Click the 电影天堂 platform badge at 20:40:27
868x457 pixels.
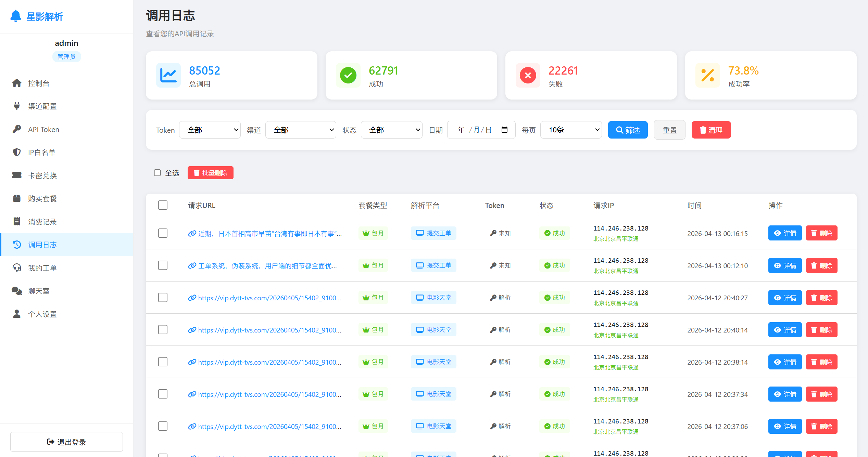point(433,298)
